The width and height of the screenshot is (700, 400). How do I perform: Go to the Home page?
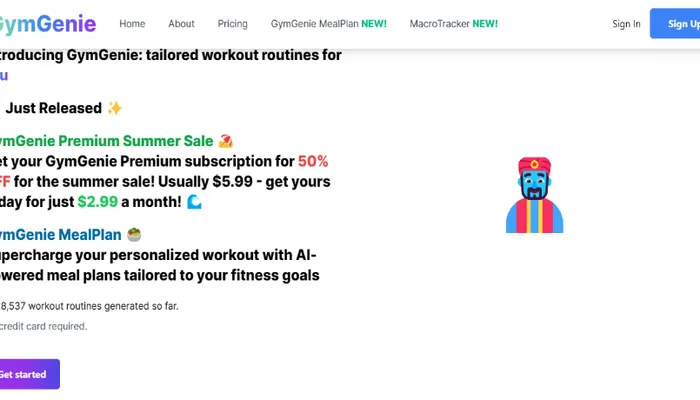point(132,23)
